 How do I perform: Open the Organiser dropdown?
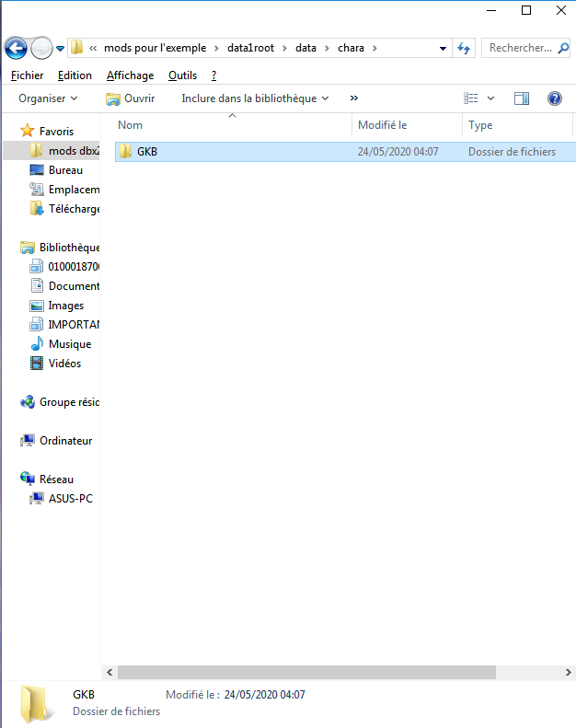(48, 98)
